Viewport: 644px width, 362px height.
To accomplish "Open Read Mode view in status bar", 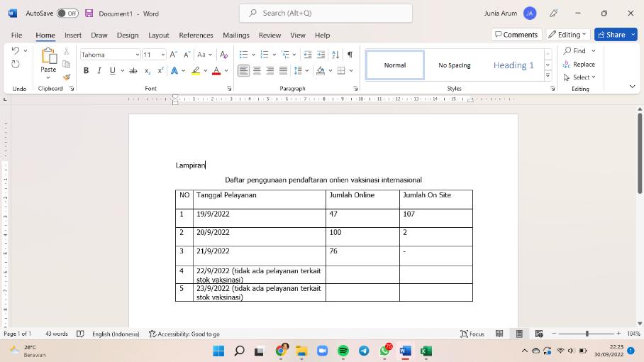I will coord(499,334).
